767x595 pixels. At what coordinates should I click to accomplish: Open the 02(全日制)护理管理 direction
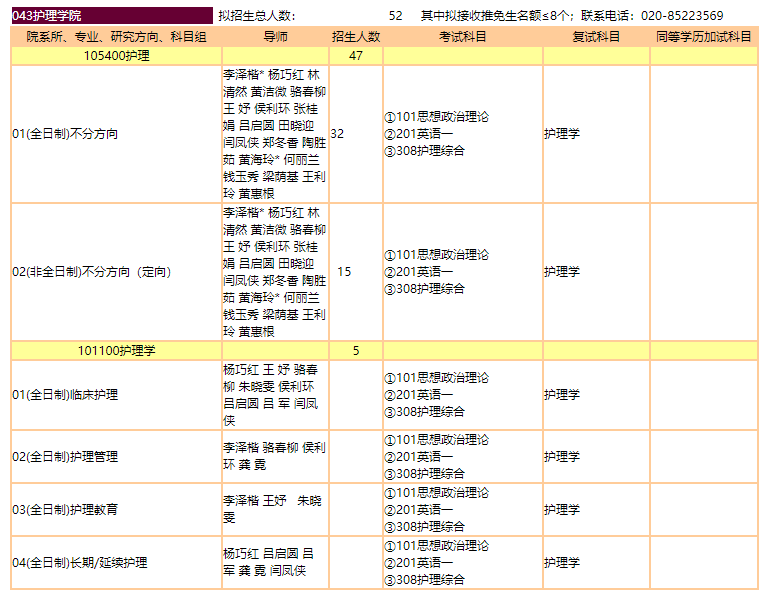pos(65,456)
